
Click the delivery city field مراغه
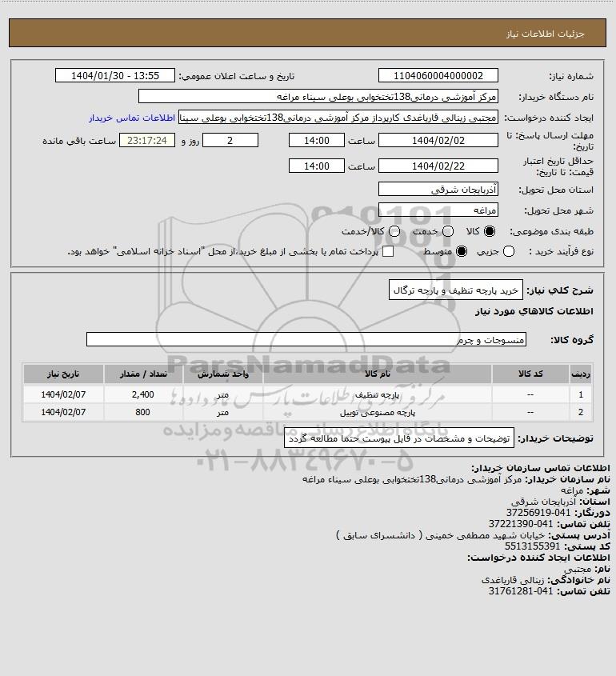tap(438, 210)
